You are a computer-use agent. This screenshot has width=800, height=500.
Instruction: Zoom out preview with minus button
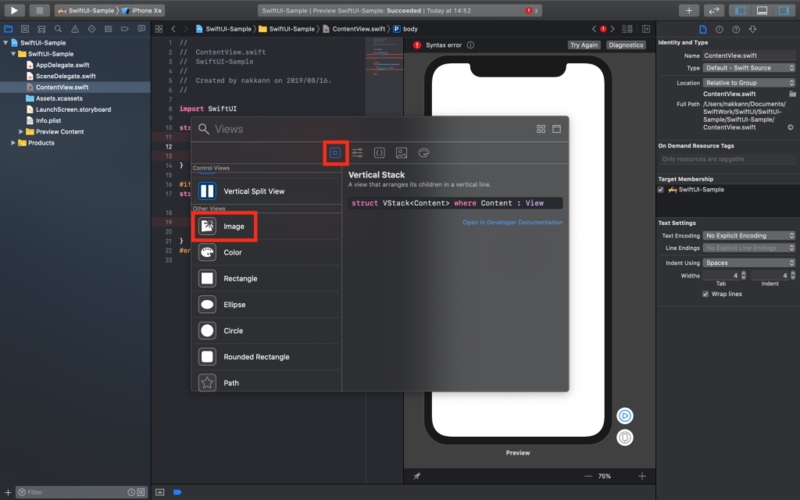(588, 476)
